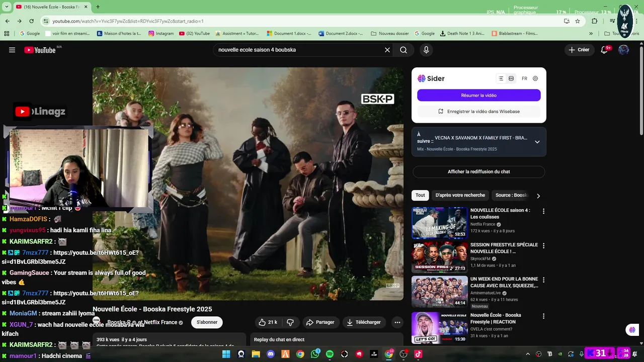Screen dimensions: 644x362
Task: Click Enregistrer la vidéo dans Wisebase
Action: tap(478, 111)
